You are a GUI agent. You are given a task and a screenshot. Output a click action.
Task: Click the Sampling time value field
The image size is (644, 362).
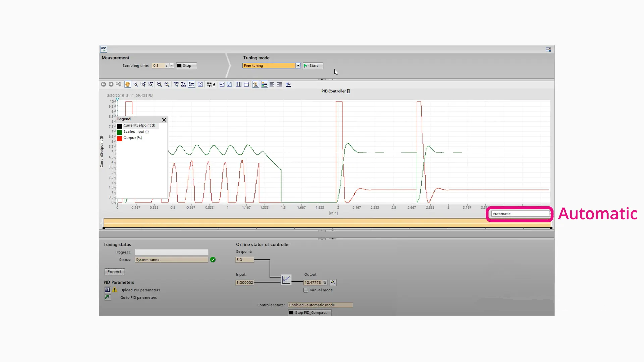pos(160,66)
